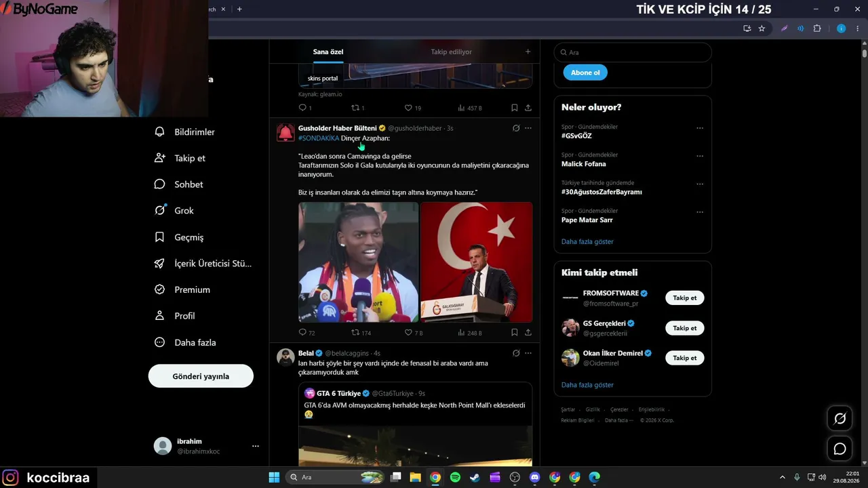Open the Turkish flag podium photo
The width and height of the screenshot is (868, 488).
tap(477, 262)
